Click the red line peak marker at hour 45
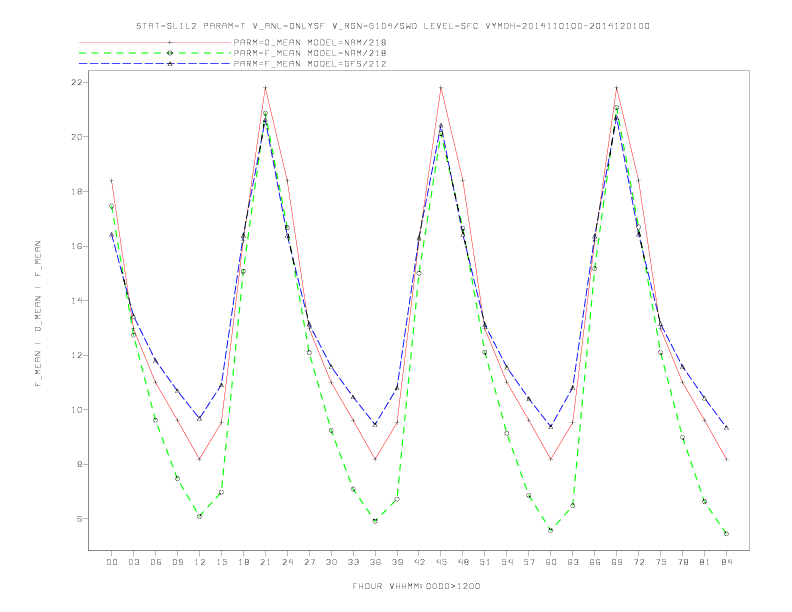 [x=441, y=88]
